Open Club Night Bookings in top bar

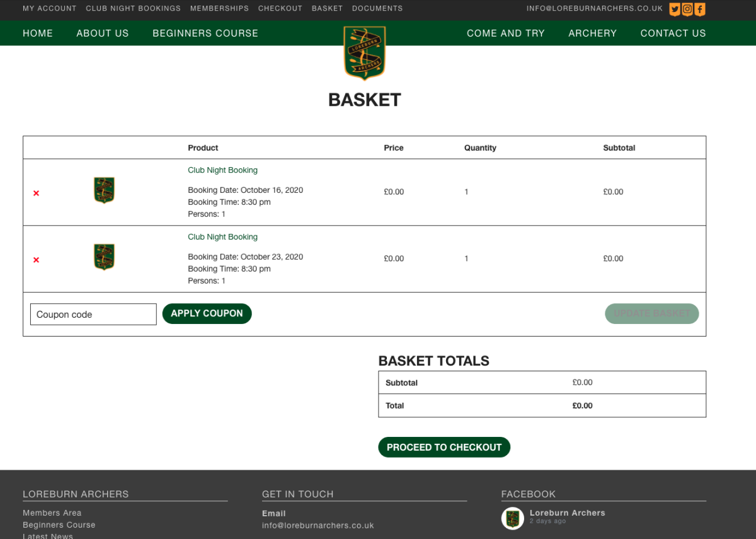click(133, 9)
